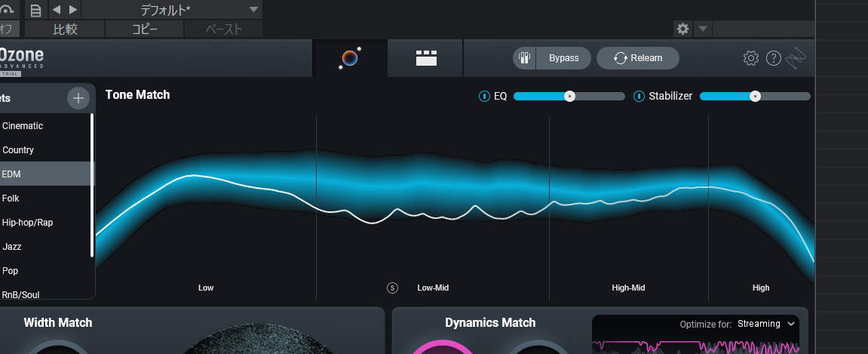Select the Pop target
This screenshot has height=354, width=868.
tap(45, 270)
